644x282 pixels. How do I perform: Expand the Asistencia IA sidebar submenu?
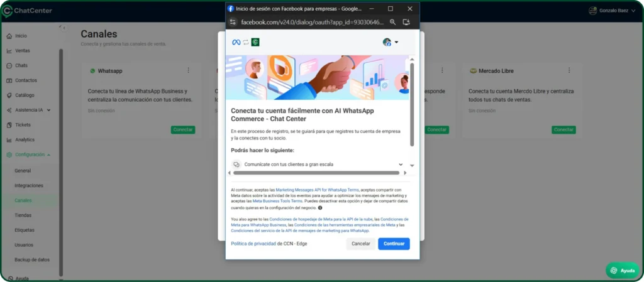tap(49, 111)
